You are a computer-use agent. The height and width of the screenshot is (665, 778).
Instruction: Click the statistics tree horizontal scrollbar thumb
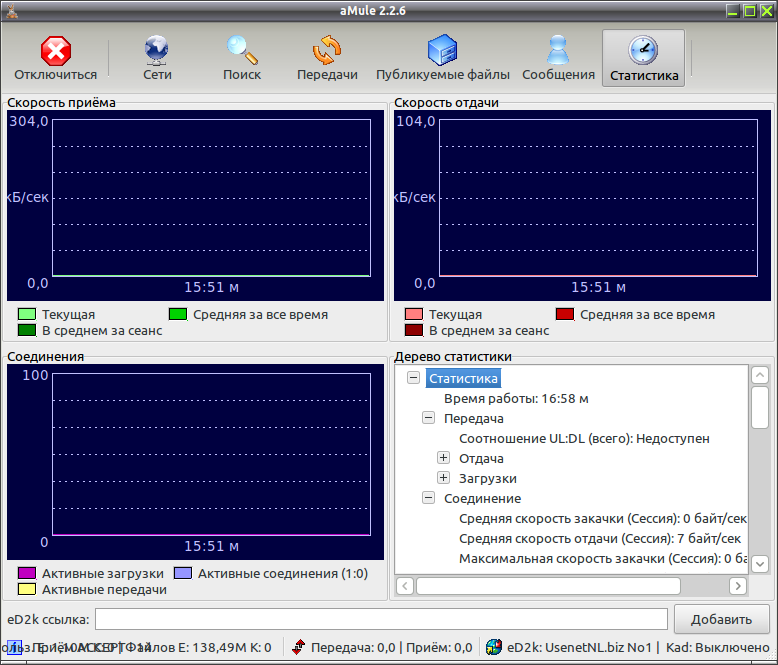[548, 586]
